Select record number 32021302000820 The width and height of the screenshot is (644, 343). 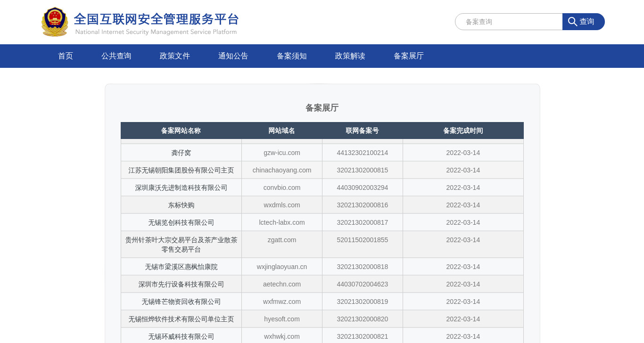click(x=363, y=319)
